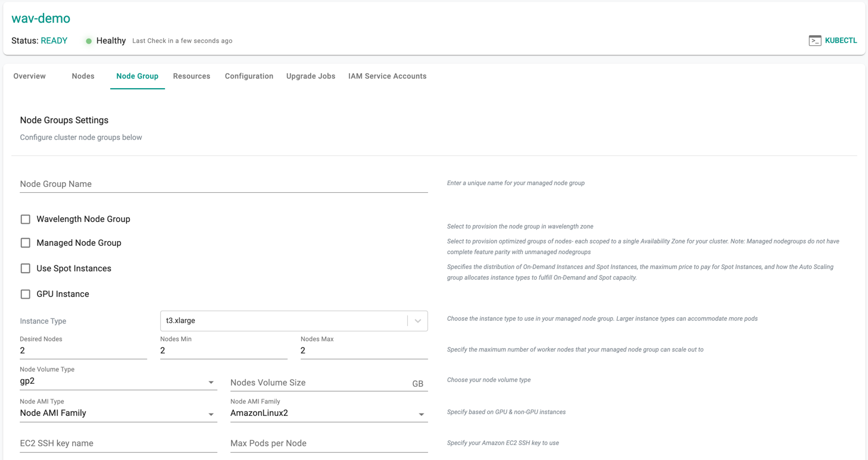Click the t3.xlarge instance type value
The image size is (868, 460).
click(181, 321)
